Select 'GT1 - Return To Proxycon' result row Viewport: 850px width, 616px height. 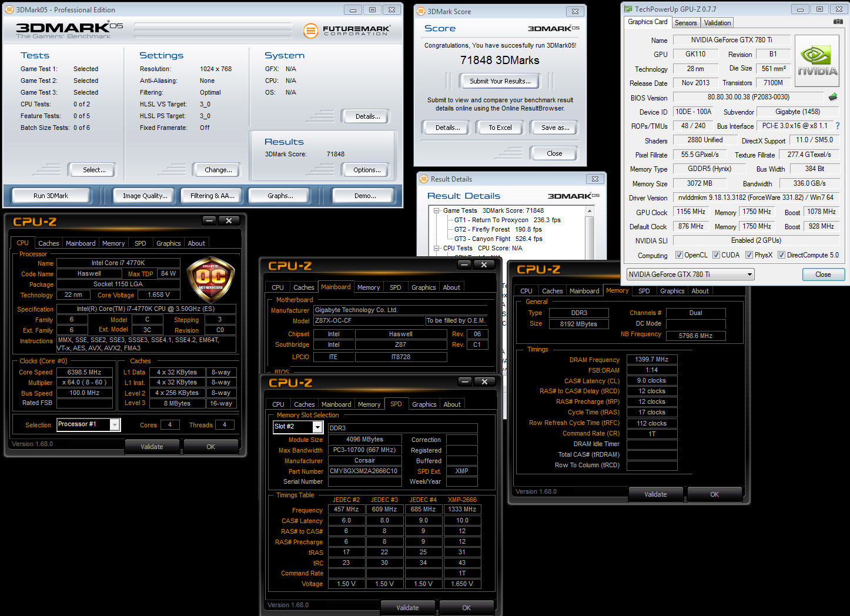coord(507,220)
